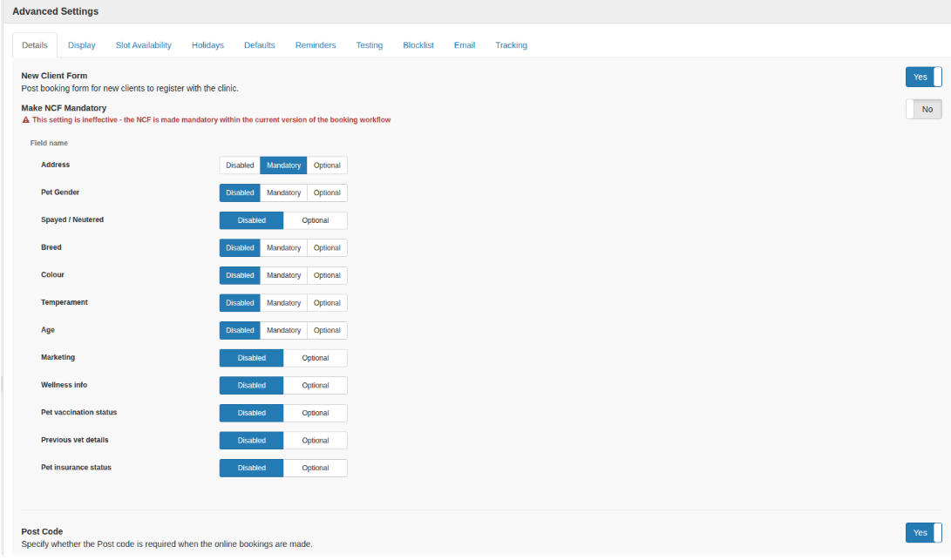The height and width of the screenshot is (560, 951).
Task: Set Spayed / Neutered to Optional
Action: click(x=315, y=219)
